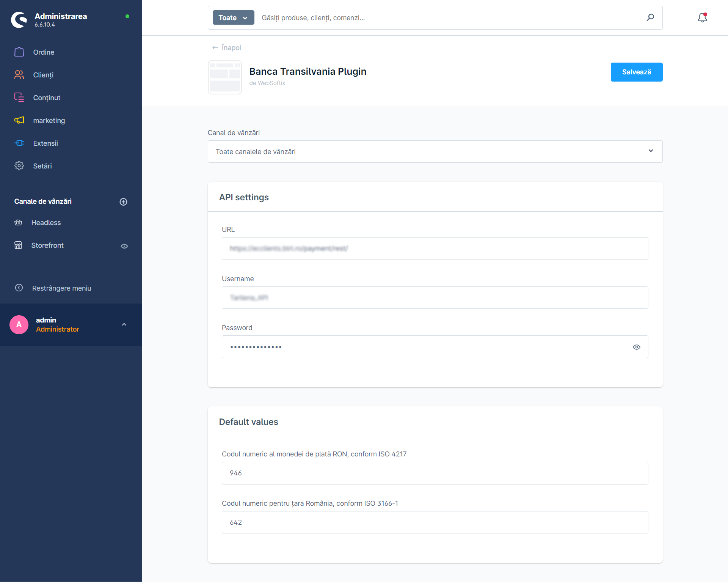The height and width of the screenshot is (582, 728).
Task: Click the search magnifier icon
Action: coord(650,17)
